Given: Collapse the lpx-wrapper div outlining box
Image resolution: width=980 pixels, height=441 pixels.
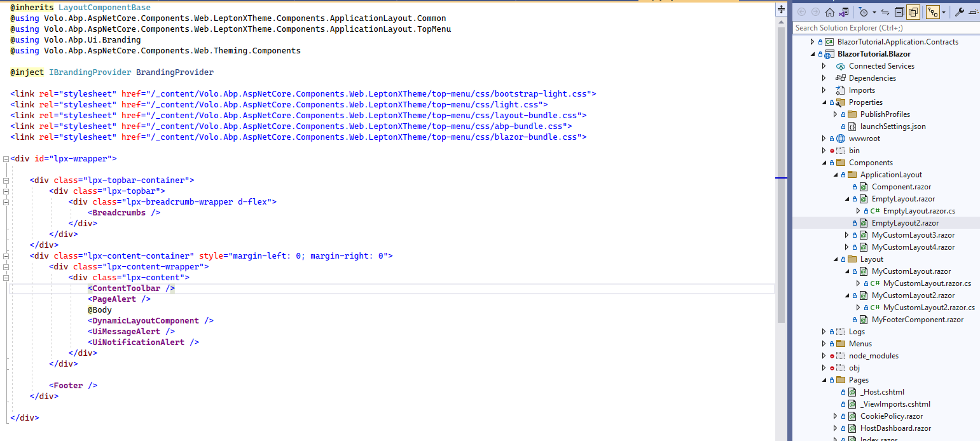Looking at the screenshot, I should [x=6, y=159].
